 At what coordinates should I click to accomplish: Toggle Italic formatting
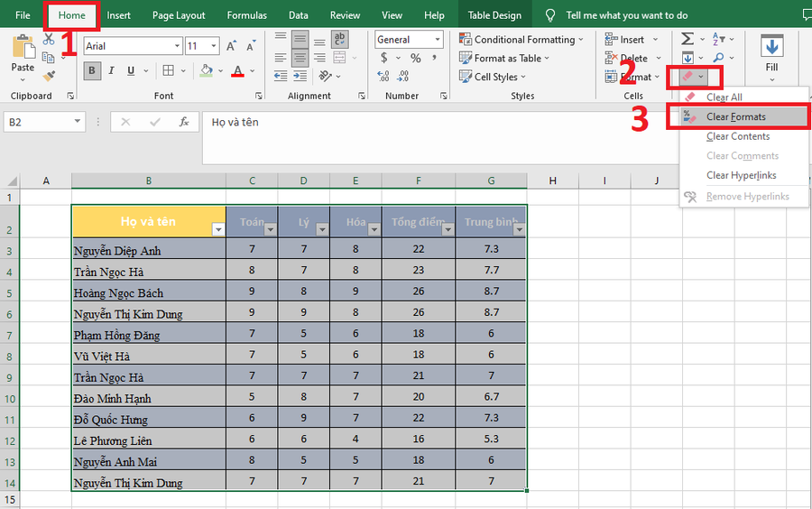(x=111, y=71)
